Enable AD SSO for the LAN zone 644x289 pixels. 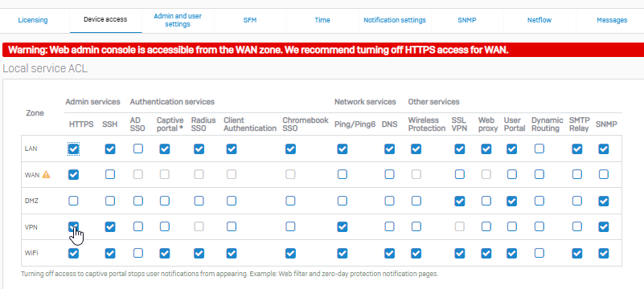coord(138,149)
